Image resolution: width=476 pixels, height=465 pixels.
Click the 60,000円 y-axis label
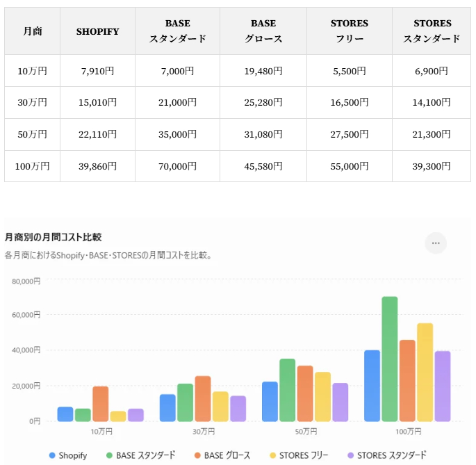[x=26, y=315]
